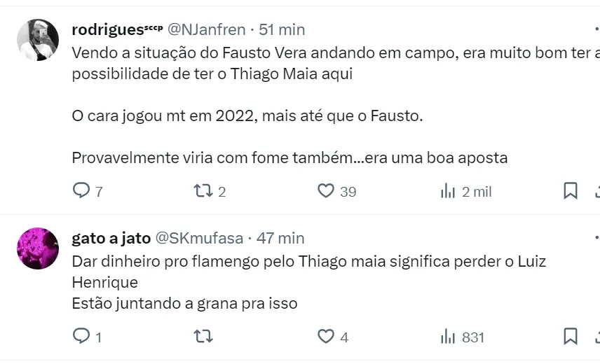View analytics on the 2 mil views tweet
This screenshot has width=600, height=364.
click(448, 191)
